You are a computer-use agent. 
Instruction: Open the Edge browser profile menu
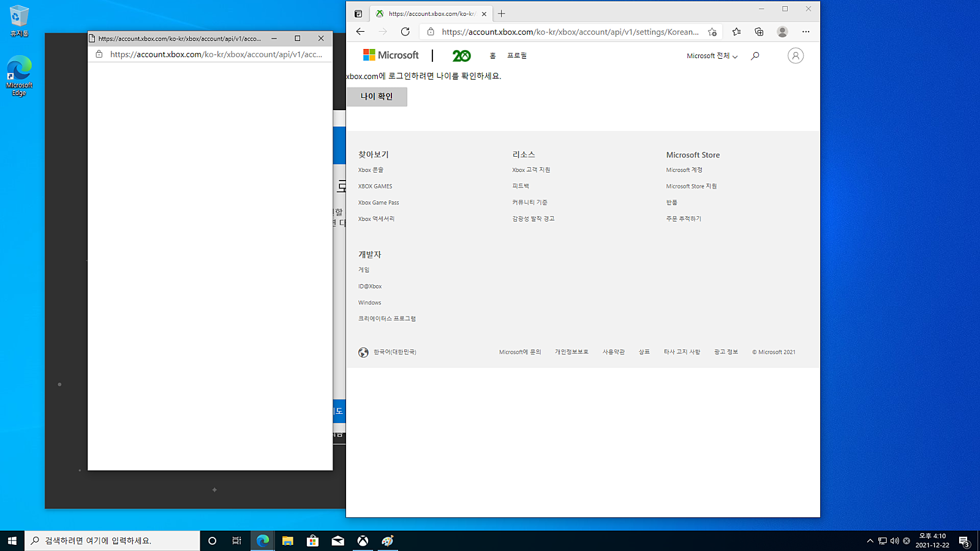(782, 32)
